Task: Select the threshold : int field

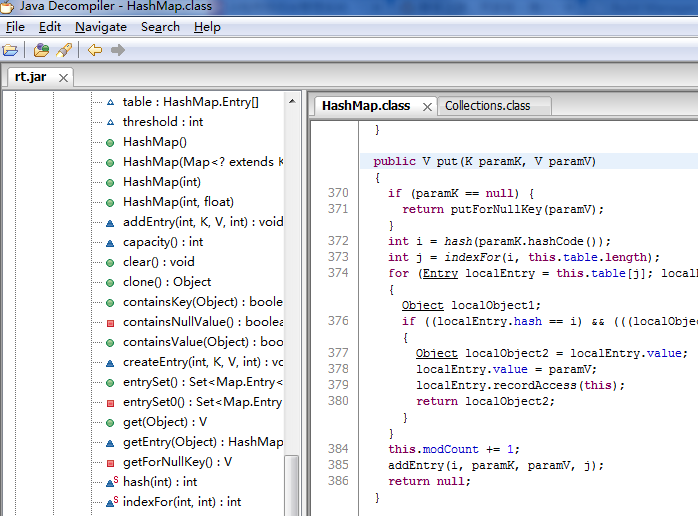Action: click(162, 122)
